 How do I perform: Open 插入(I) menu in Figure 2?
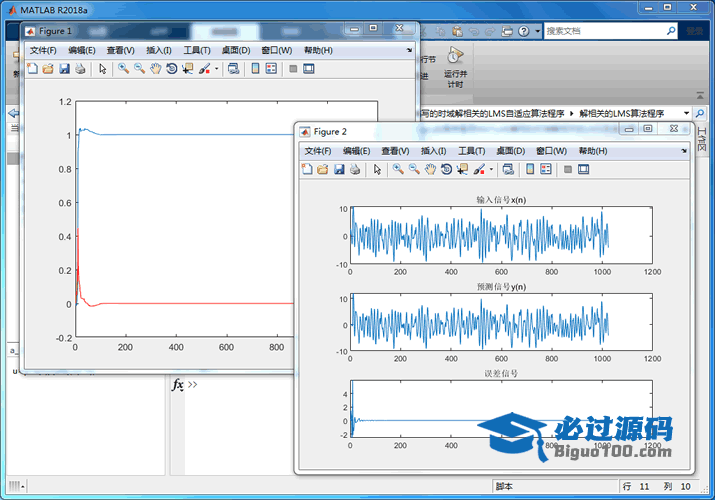point(433,151)
